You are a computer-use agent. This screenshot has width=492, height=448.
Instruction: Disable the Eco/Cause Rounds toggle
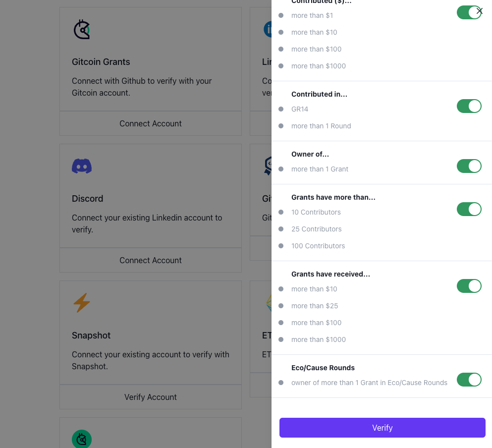click(x=469, y=380)
